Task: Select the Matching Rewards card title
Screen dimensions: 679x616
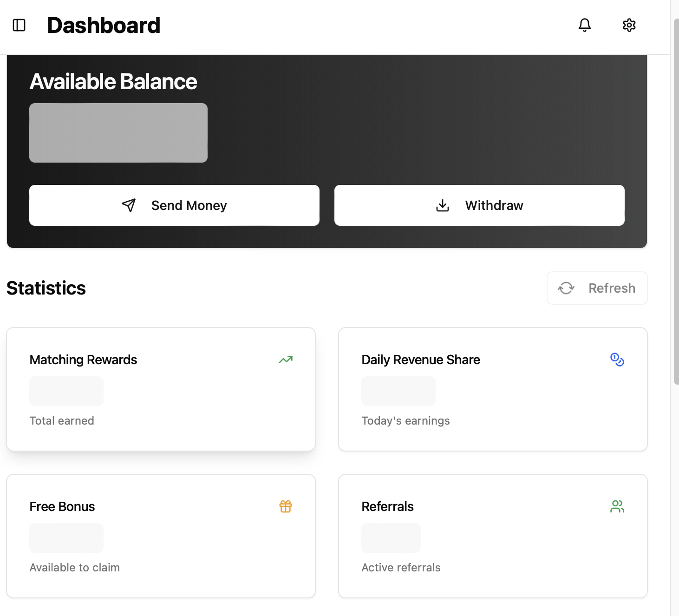Action: [83, 360]
